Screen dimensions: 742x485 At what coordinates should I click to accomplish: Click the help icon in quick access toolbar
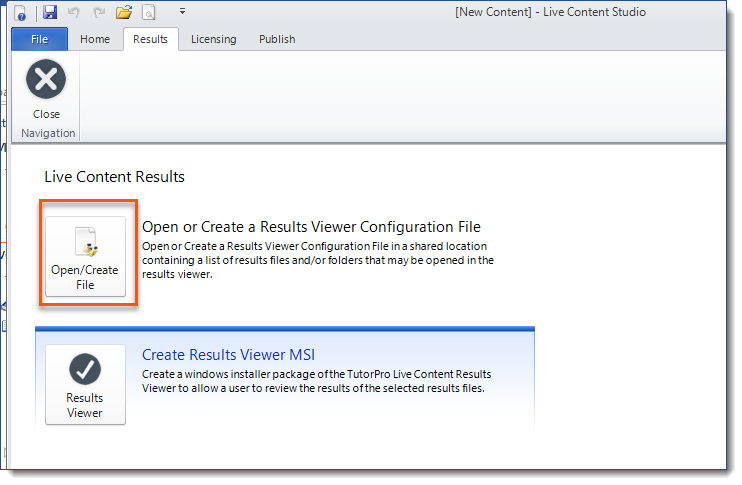point(20,13)
